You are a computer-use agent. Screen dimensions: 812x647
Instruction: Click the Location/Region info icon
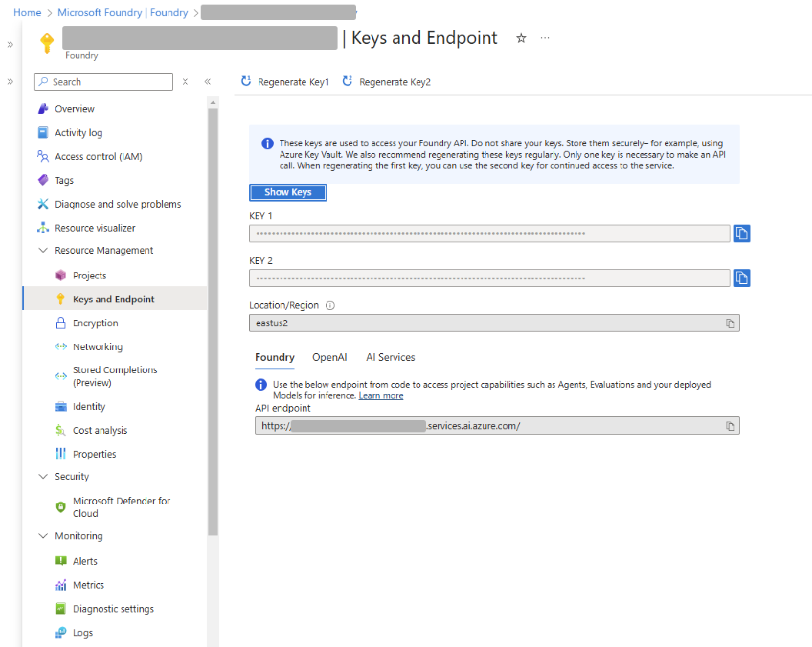[x=330, y=305]
